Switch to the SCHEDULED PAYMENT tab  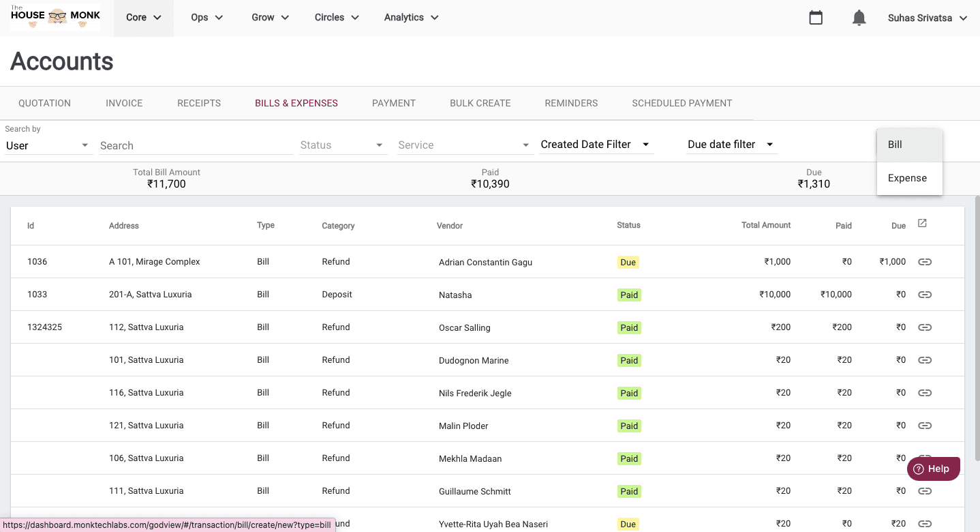click(682, 103)
